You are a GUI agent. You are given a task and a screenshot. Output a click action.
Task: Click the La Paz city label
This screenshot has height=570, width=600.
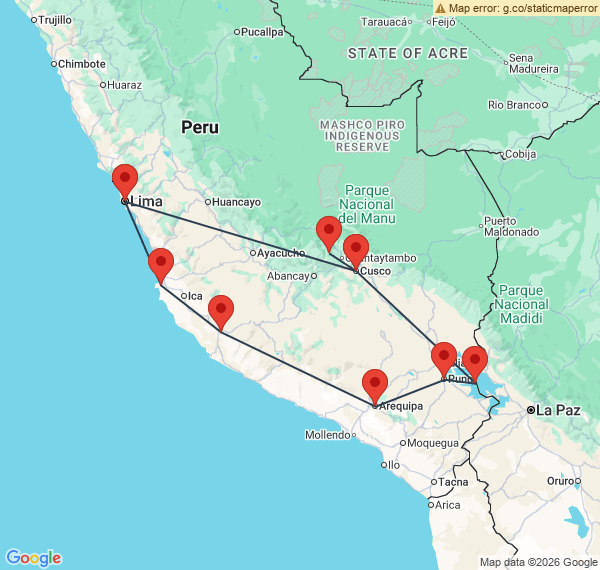[558, 410]
